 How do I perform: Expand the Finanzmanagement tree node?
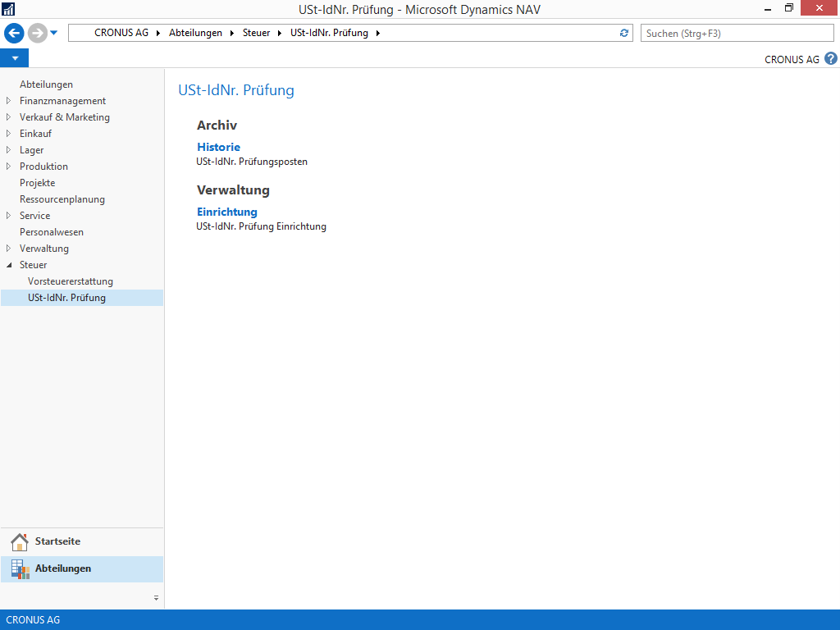[x=8, y=101]
